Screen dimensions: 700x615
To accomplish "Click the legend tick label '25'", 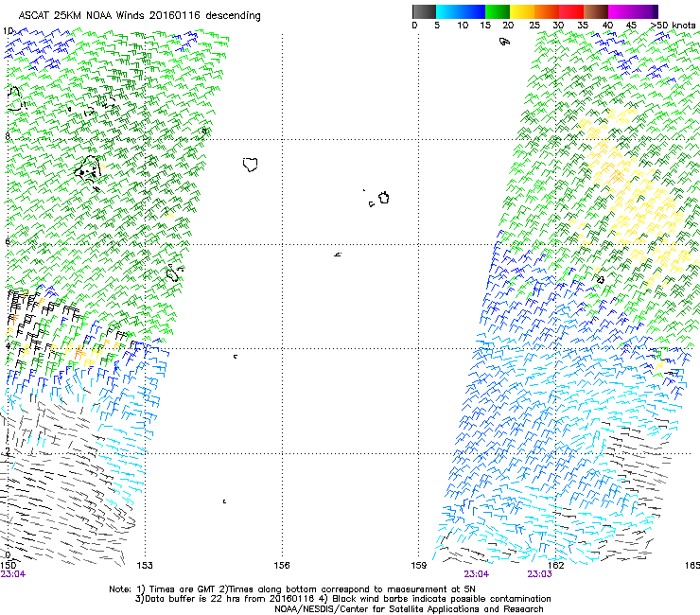I will coord(534,26).
